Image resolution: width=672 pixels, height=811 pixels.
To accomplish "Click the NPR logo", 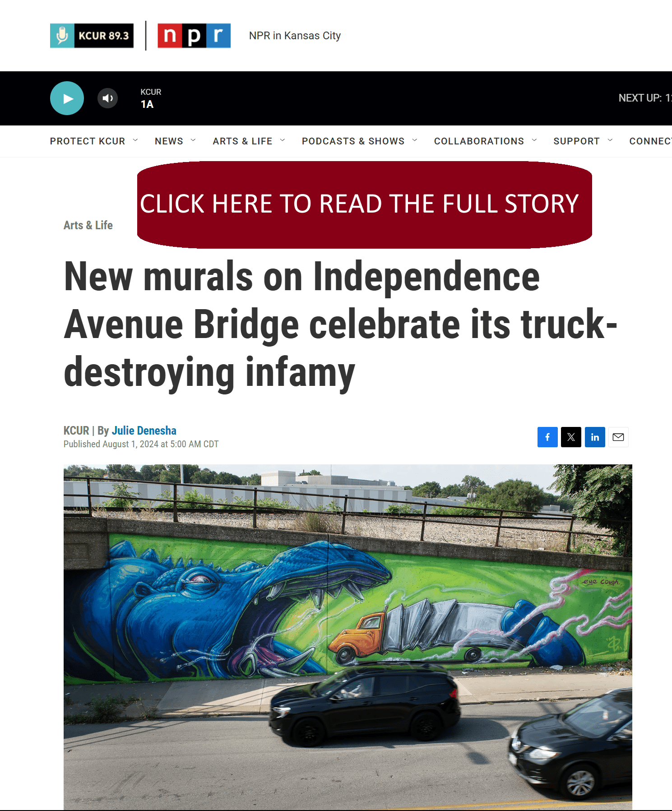I will point(194,36).
